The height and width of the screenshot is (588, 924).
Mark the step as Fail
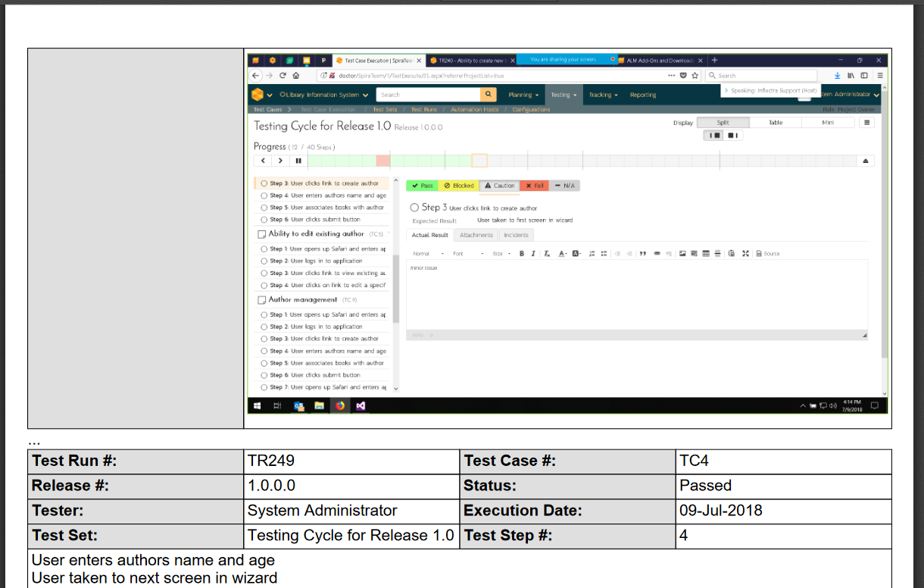(535, 186)
